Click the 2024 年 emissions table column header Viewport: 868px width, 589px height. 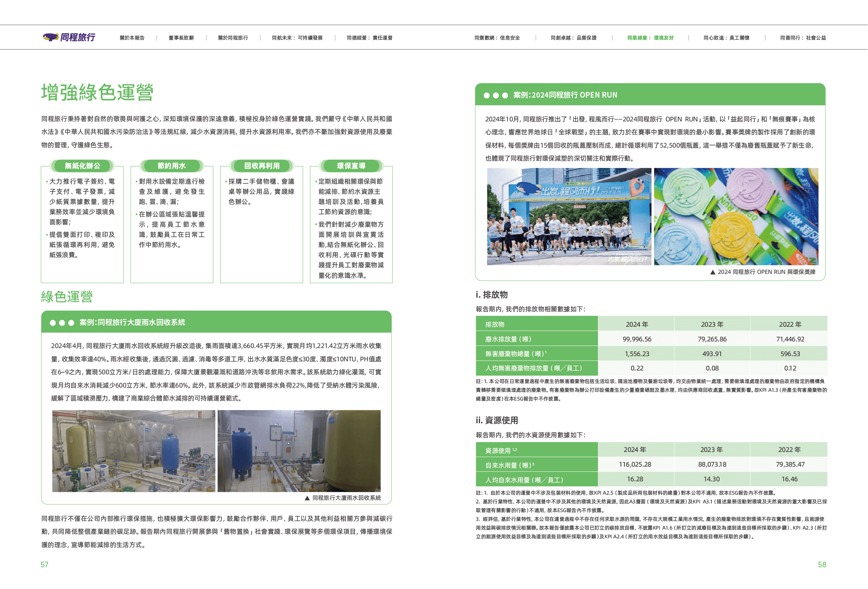click(x=636, y=324)
